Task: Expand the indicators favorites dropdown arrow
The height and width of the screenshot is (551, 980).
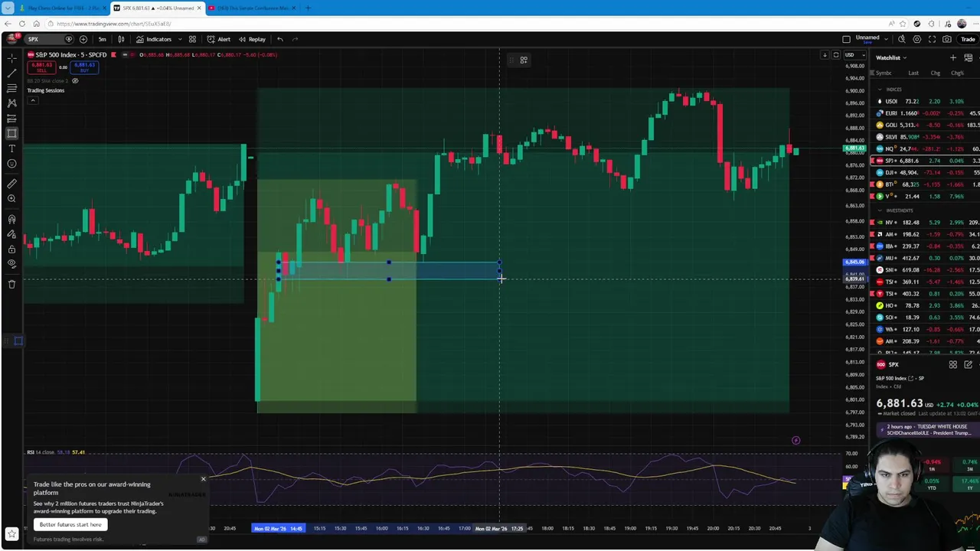Action: 180,39
